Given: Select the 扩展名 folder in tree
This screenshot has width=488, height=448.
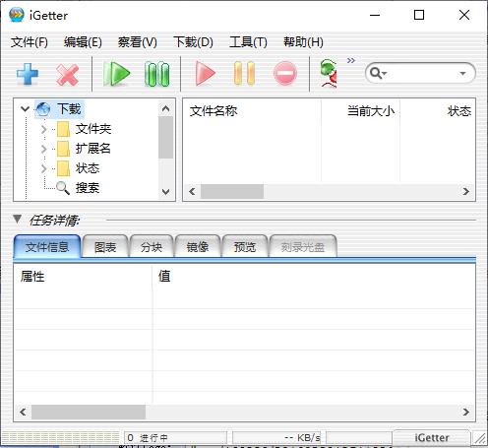Looking at the screenshot, I should click(84, 149).
